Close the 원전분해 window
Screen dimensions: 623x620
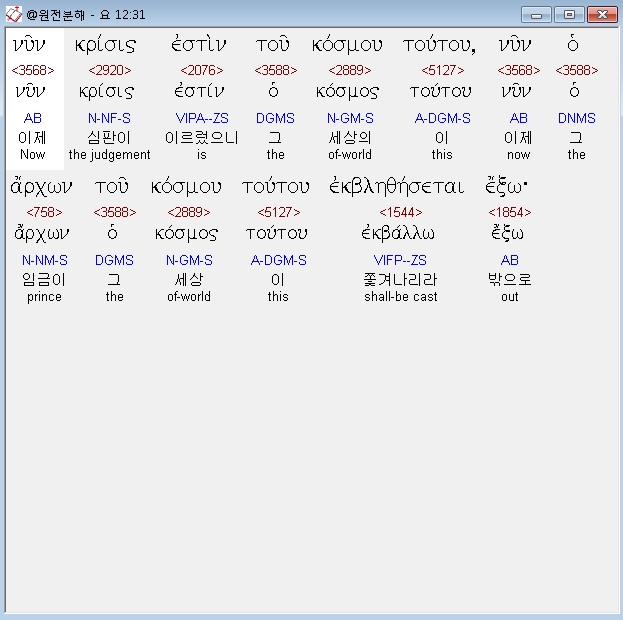click(602, 15)
